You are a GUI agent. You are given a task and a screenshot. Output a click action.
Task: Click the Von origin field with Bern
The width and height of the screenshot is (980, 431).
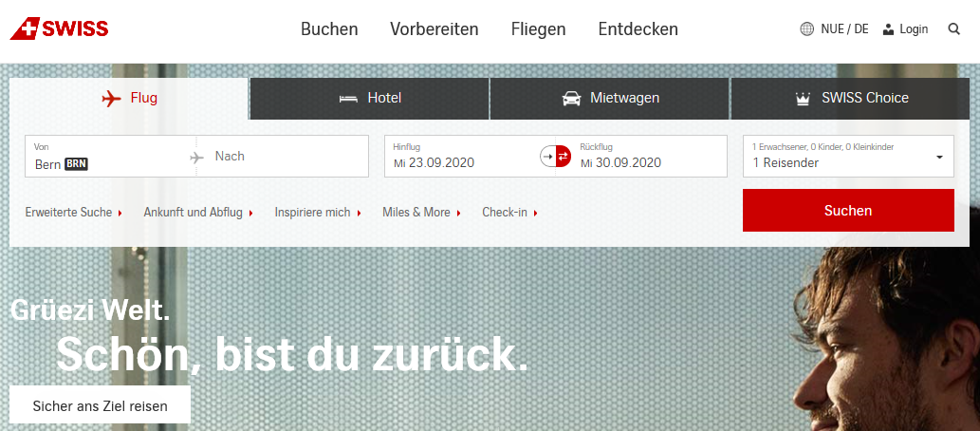[x=110, y=157]
